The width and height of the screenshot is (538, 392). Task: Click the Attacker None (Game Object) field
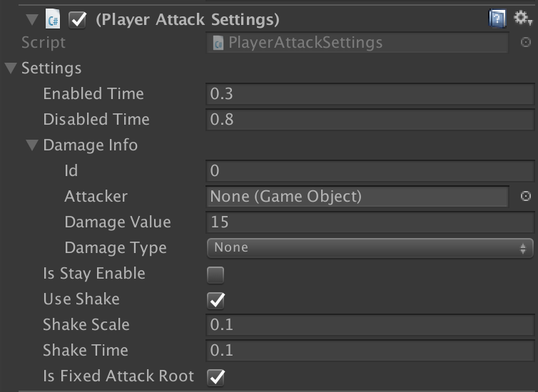point(357,196)
